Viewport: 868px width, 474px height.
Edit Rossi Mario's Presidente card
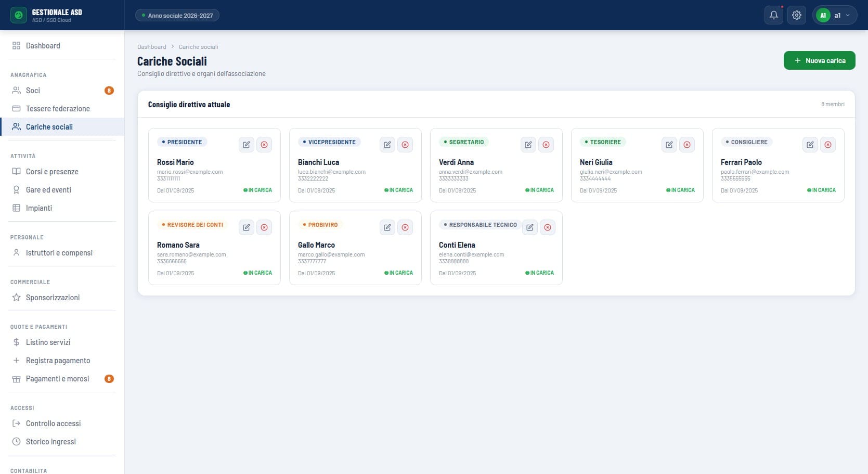point(247,145)
